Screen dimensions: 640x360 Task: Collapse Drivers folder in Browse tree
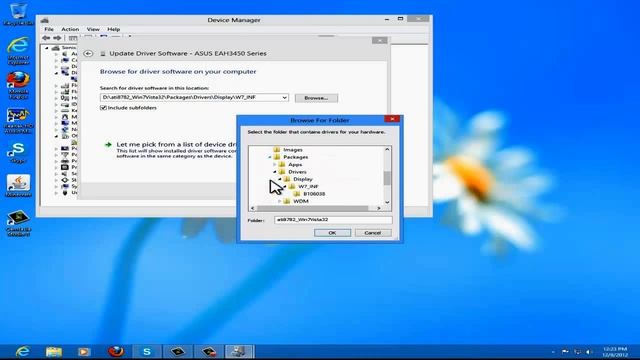tap(275, 172)
